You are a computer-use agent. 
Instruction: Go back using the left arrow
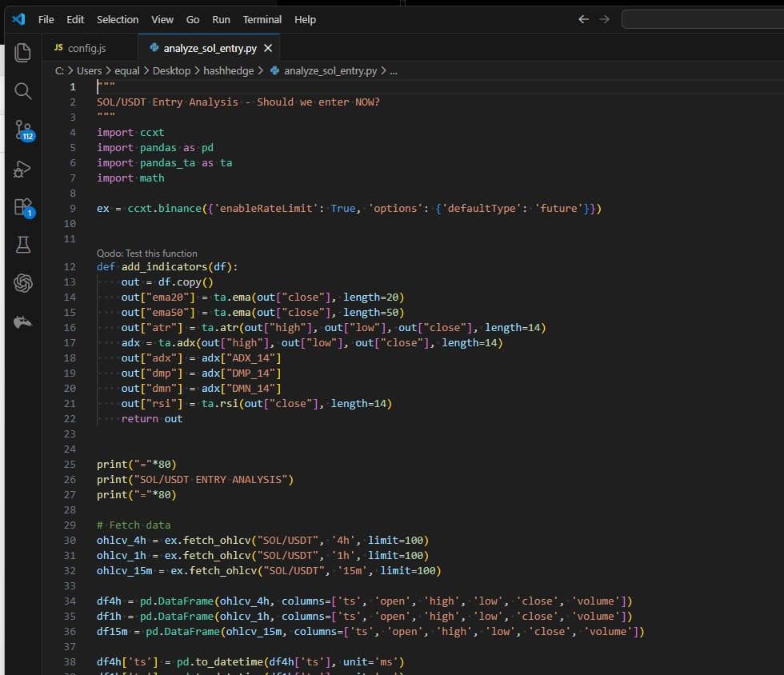pyautogui.click(x=583, y=19)
